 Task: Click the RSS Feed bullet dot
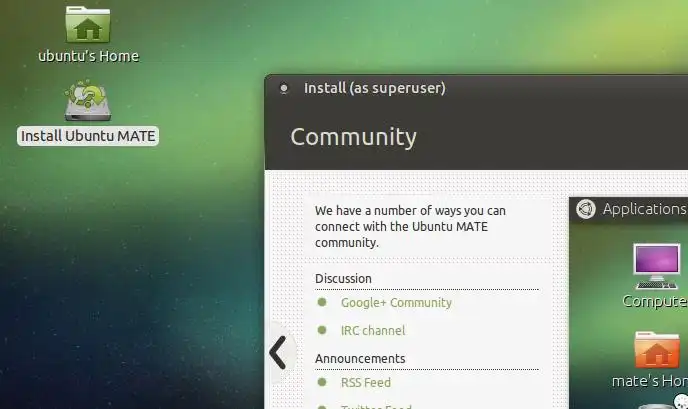point(322,382)
